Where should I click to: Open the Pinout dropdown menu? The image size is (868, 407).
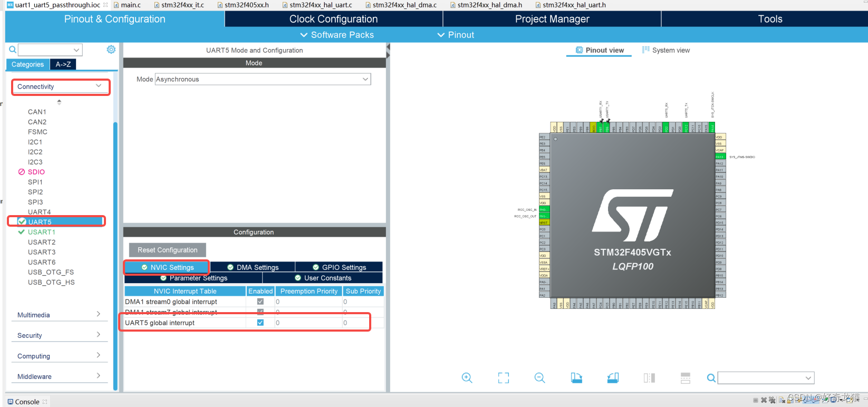pyautogui.click(x=456, y=35)
